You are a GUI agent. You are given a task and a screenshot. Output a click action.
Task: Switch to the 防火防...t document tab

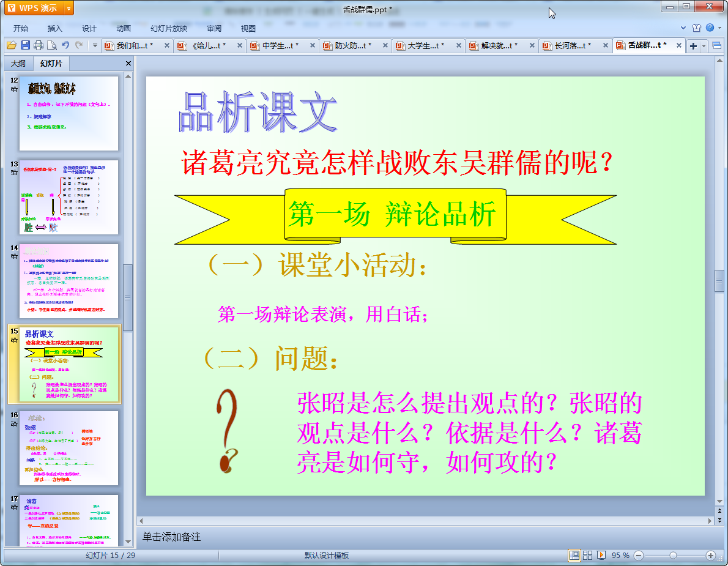pyautogui.click(x=352, y=45)
